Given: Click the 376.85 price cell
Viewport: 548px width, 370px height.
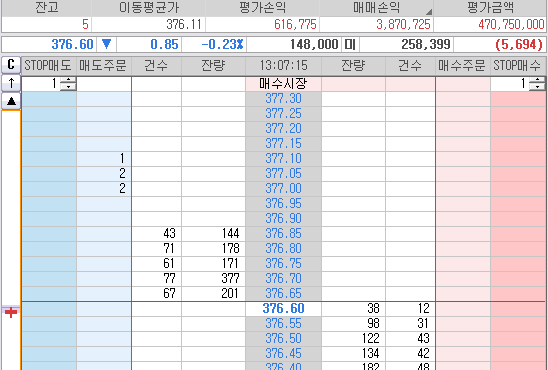Looking at the screenshot, I should [x=283, y=234].
